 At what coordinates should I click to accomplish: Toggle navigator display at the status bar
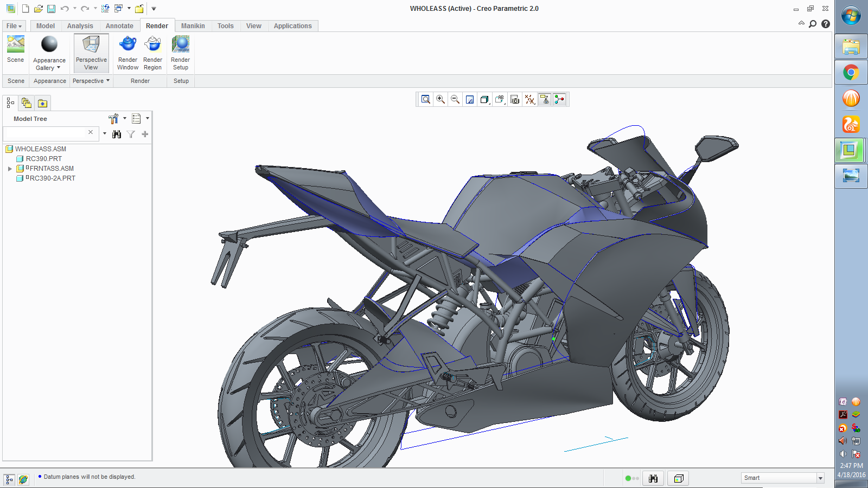(9, 479)
